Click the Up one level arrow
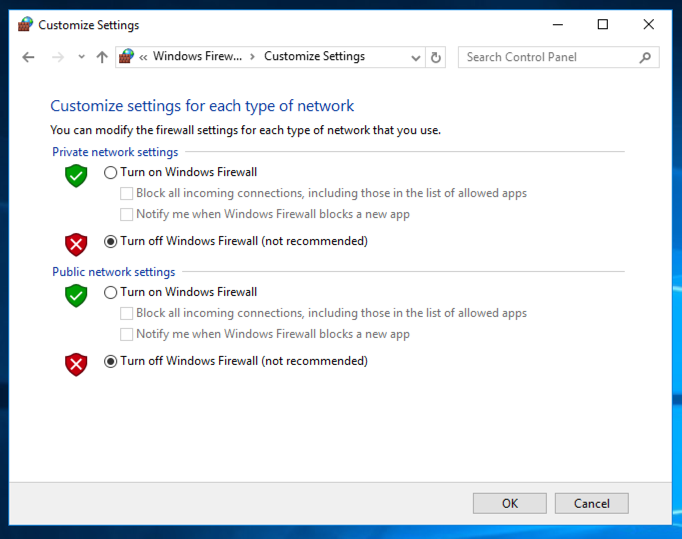This screenshot has width=682, height=539. 101,58
